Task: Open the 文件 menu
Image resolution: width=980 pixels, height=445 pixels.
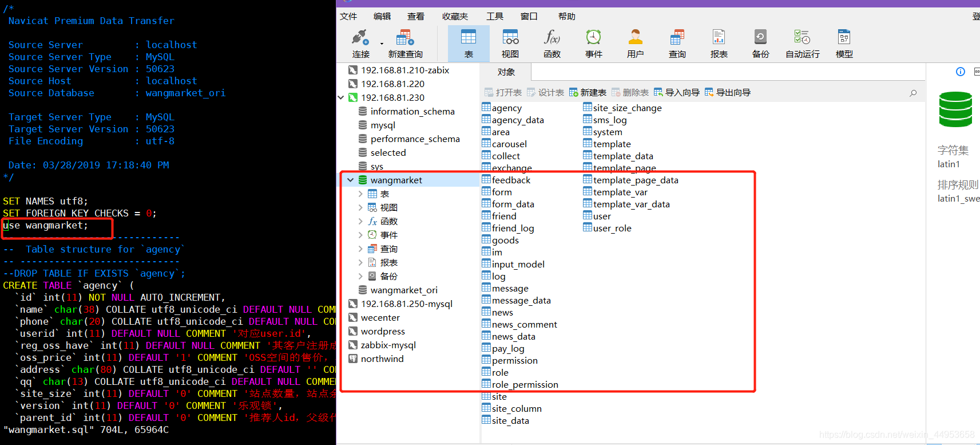Action: (x=348, y=17)
